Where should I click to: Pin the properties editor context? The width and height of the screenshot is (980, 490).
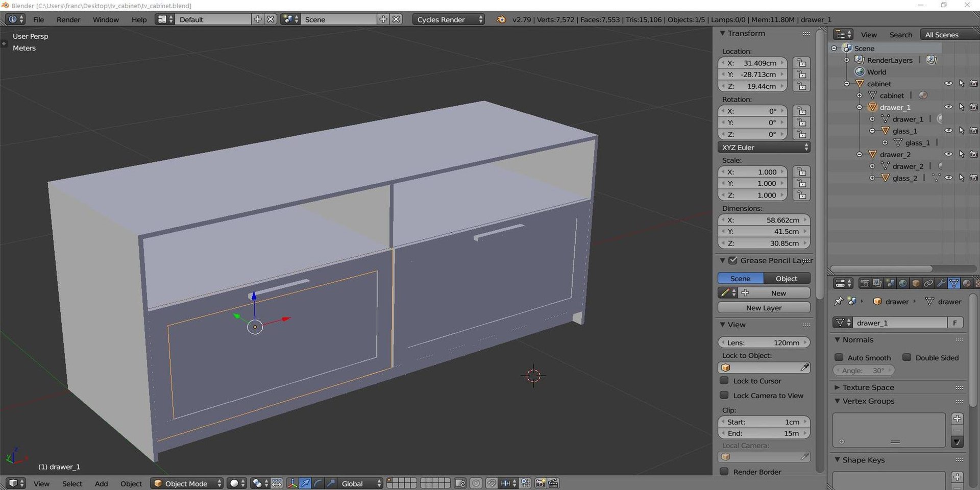(838, 302)
